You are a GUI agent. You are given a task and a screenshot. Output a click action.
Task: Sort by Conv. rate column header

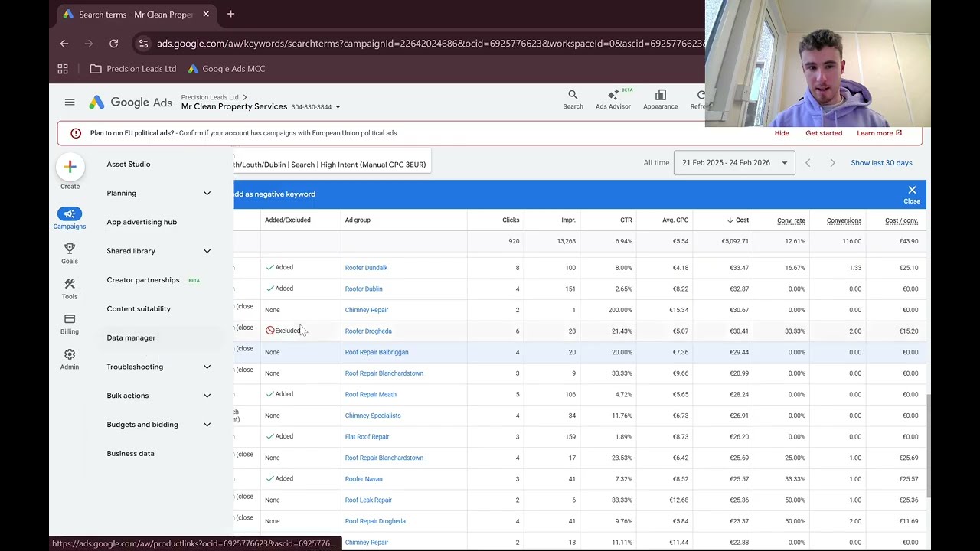click(x=791, y=220)
